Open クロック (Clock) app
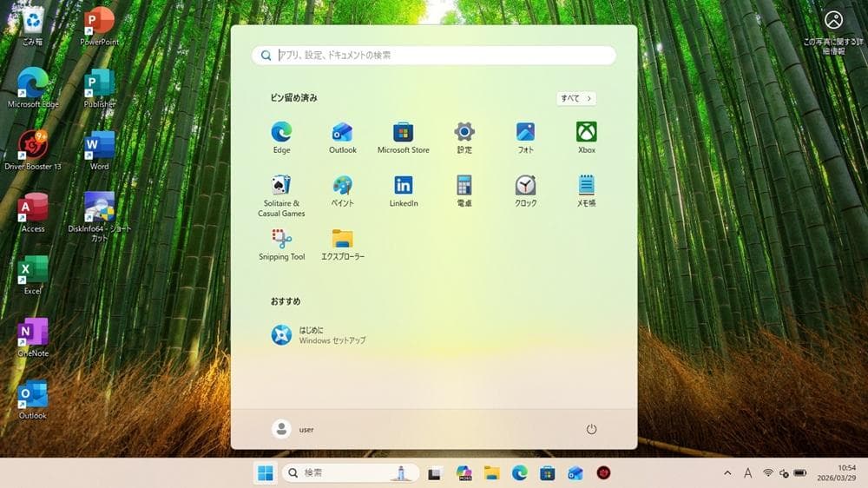The height and width of the screenshot is (488, 868). coord(525,191)
